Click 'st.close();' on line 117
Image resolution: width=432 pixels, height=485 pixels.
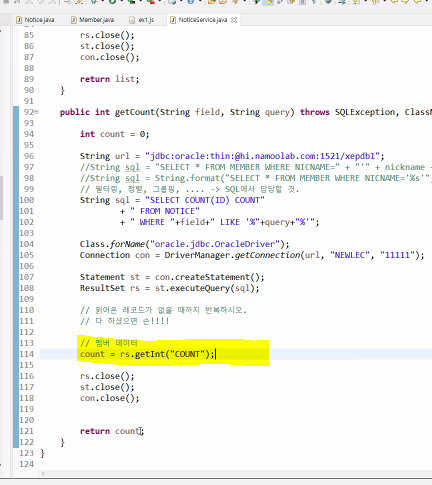(107, 387)
